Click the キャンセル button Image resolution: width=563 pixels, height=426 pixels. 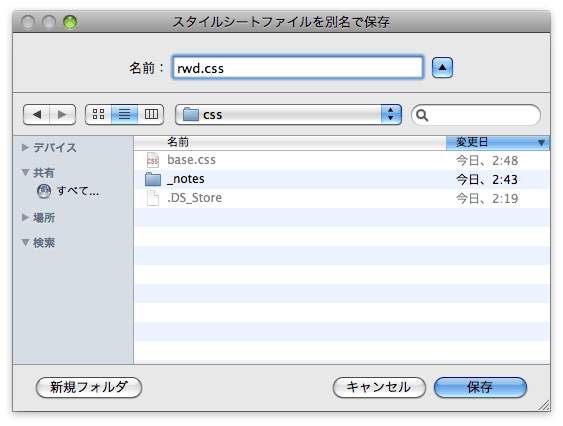click(379, 387)
